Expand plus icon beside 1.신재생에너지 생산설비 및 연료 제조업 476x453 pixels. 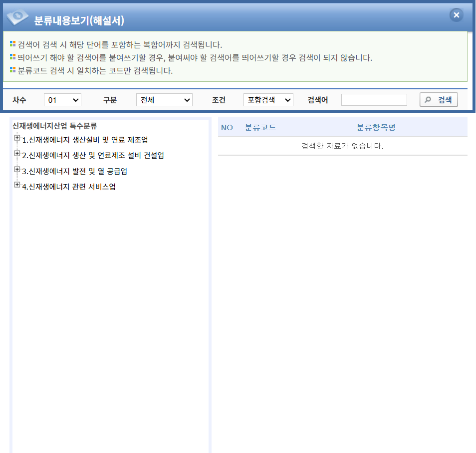coord(17,138)
